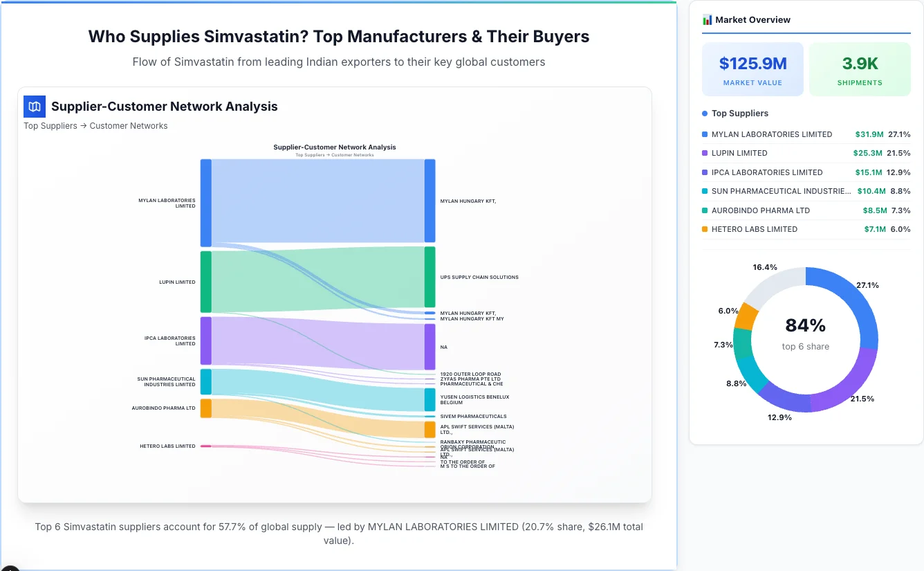Click the teal square marker for SUN PHARMACEUTICAL INDUSTRIES
924x571 pixels.
tap(705, 191)
